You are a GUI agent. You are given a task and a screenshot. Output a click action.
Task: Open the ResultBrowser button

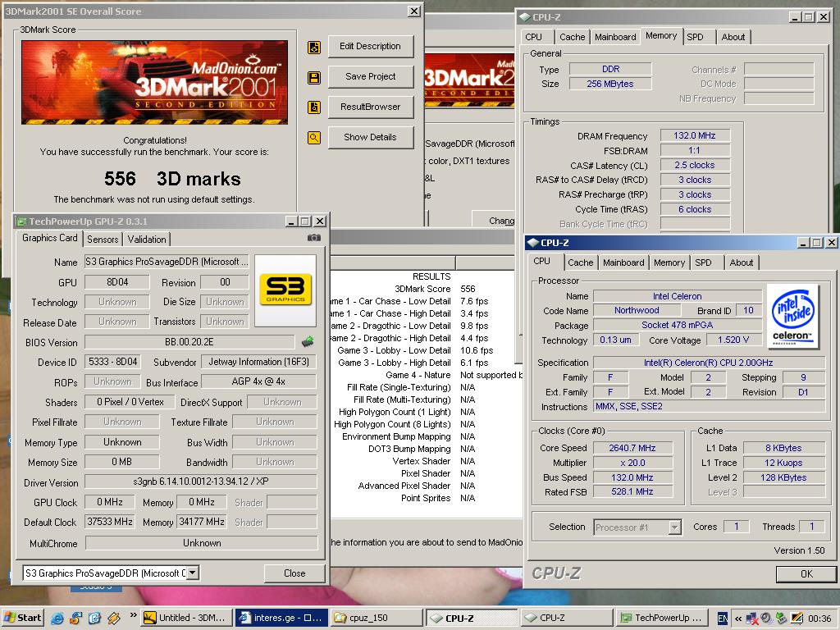(370, 107)
